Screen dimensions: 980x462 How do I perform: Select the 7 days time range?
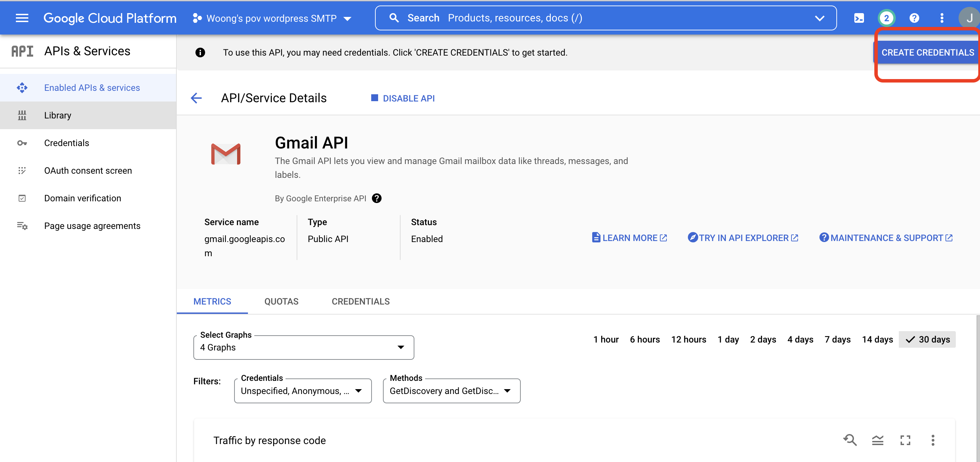(837, 339)
